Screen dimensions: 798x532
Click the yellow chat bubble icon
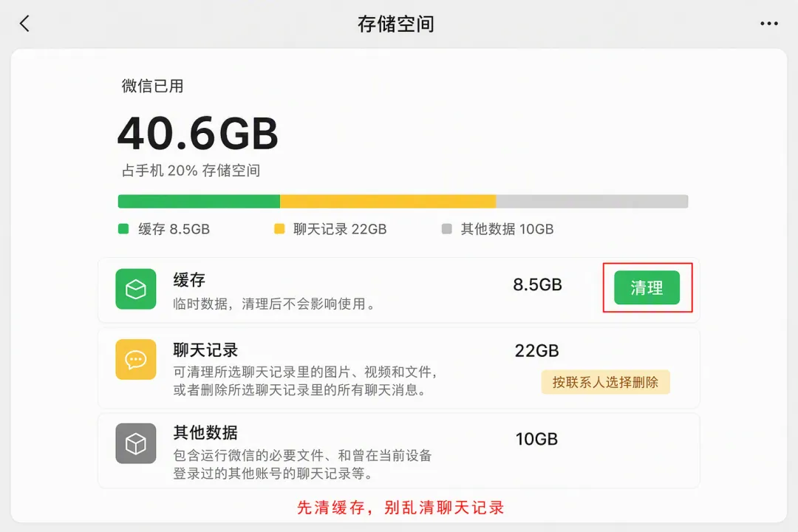pos(135,359)
